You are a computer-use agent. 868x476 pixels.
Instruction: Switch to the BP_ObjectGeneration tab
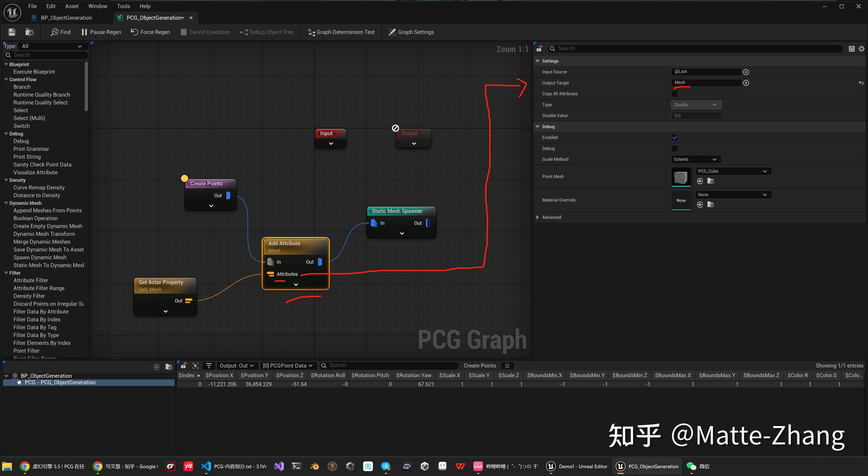[x=66, y=18]
